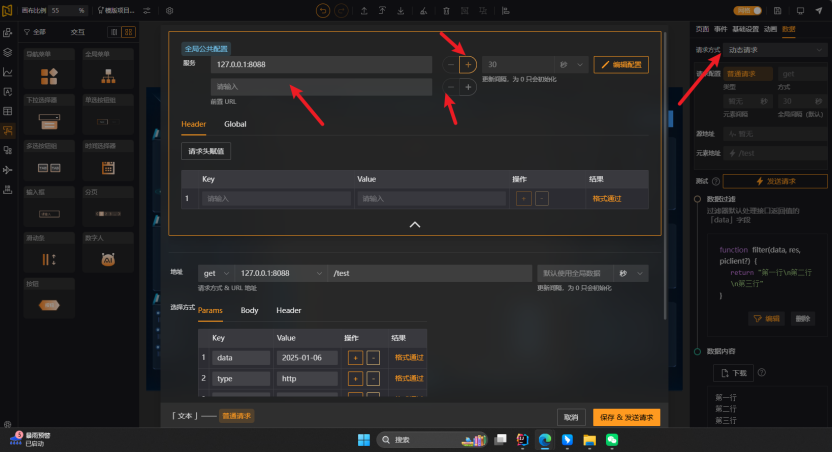Image resolution: width=832 pixels, height=452 pixels.
Task: Open the settings gear in top bar
Action: coord(169,11)
